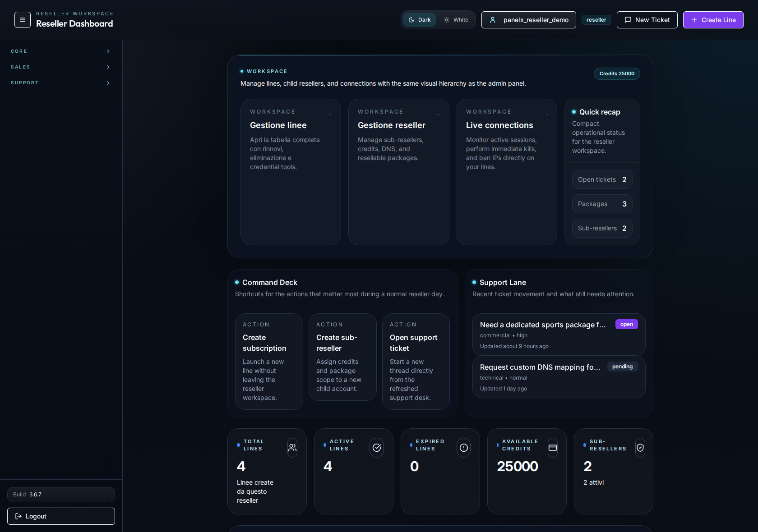
Task: Click the New Ticket speech bubble icon
Action: pos(628,20)
